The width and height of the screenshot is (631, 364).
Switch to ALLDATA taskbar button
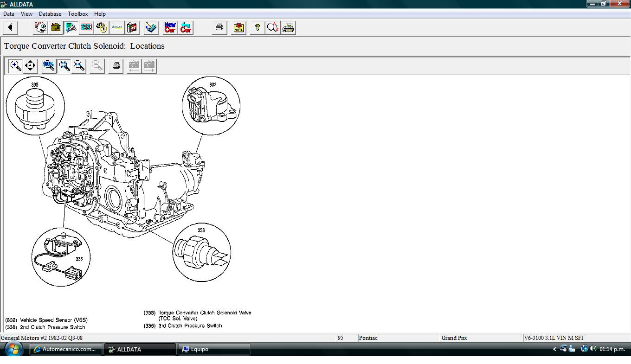(140, 349)
